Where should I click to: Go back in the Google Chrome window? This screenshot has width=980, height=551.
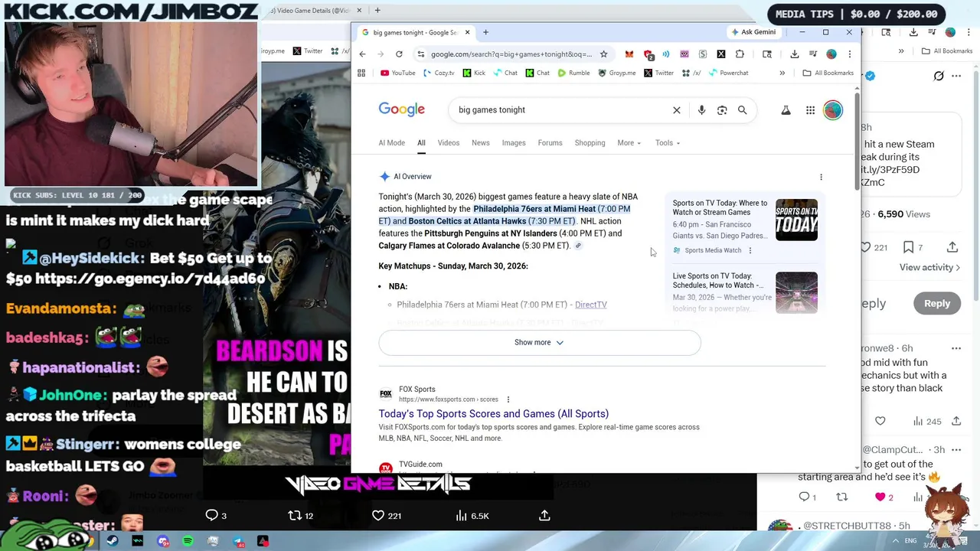[362, 54]
